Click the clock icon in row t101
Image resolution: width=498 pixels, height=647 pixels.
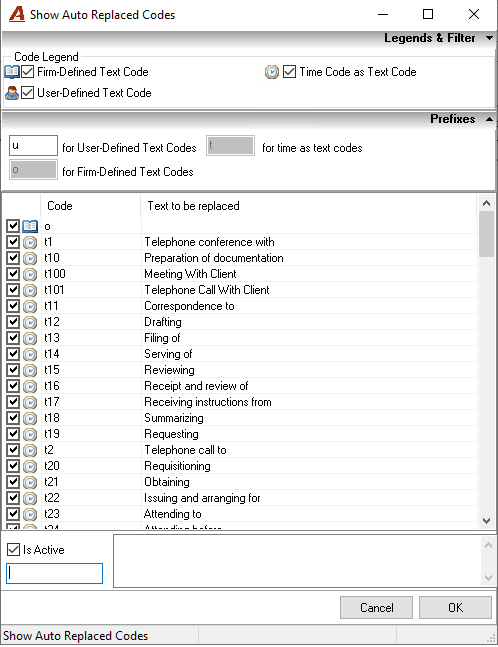(30, 290)
